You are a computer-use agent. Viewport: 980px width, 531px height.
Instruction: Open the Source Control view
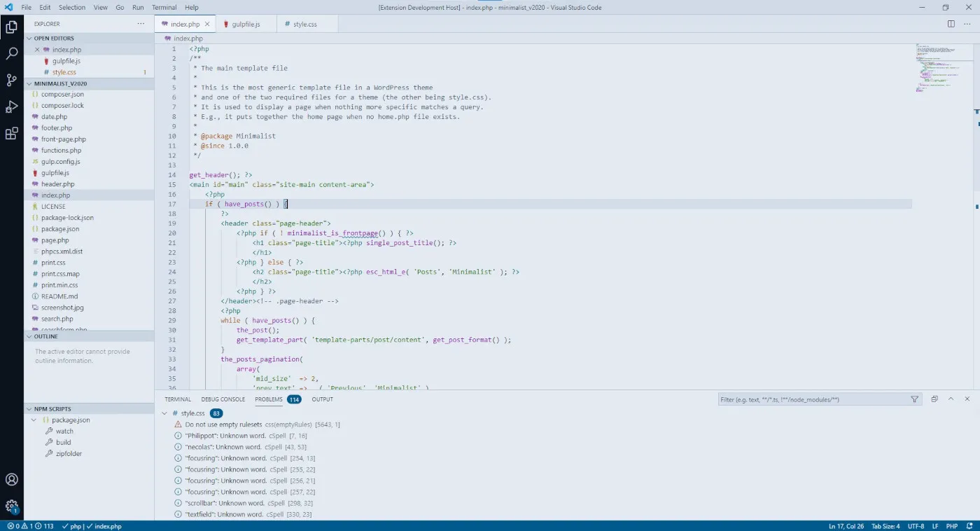[x=12, y=81]
